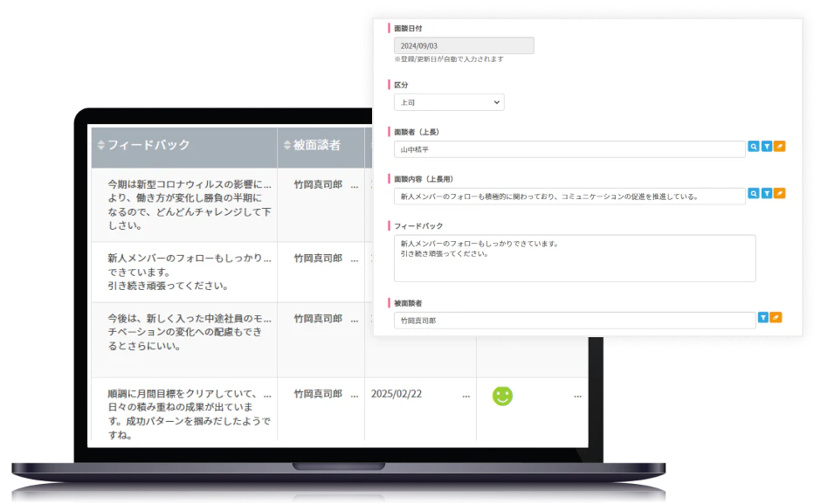Screen dimensions: 821x504
Task: Click orange eraser icon beside 被面談者 field
Action: (x=776, y=317)
